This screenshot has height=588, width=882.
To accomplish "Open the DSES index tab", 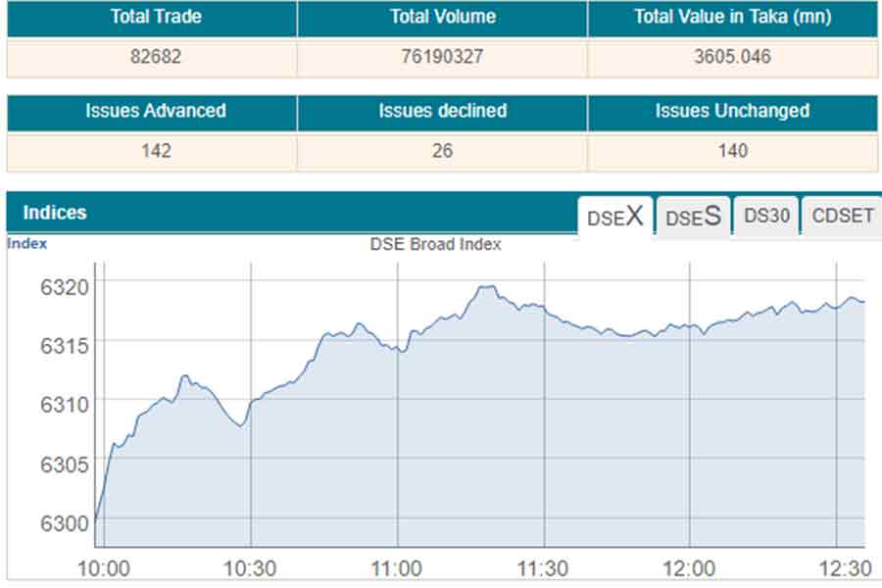I will tap(693, 217).
